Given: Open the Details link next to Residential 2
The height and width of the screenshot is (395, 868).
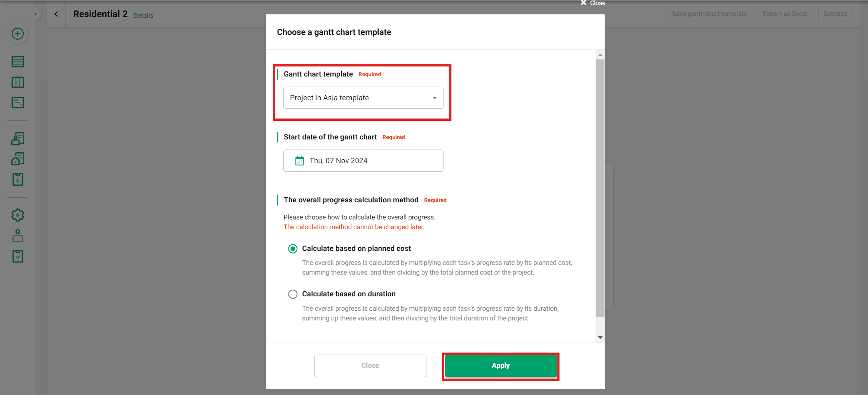Looking at the screenshot, I should tap(143, 16).
